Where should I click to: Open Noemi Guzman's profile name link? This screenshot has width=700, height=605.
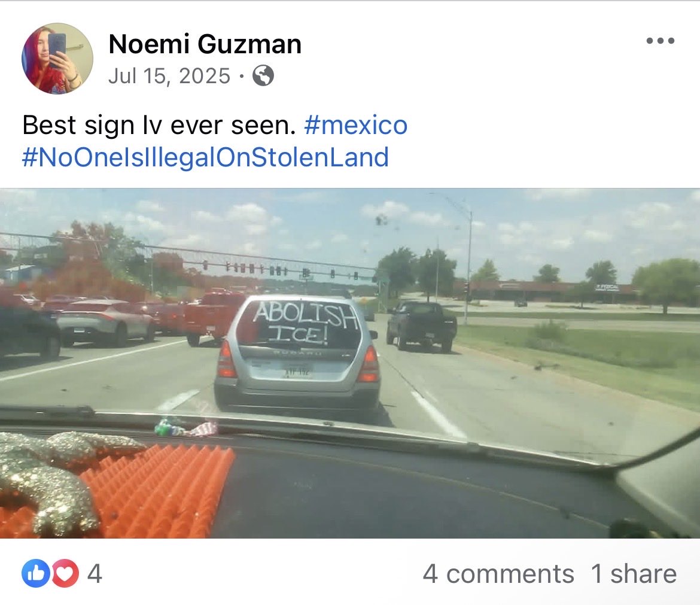205,44
